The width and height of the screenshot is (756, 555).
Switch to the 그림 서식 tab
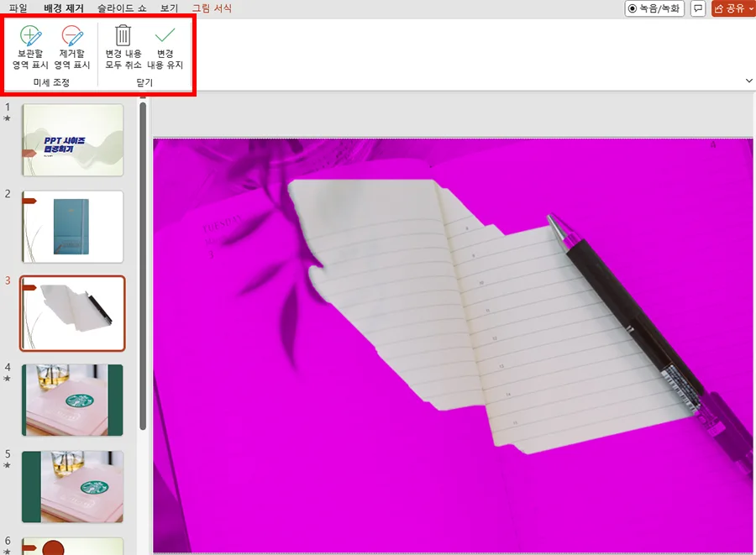(x=212, y=8)
